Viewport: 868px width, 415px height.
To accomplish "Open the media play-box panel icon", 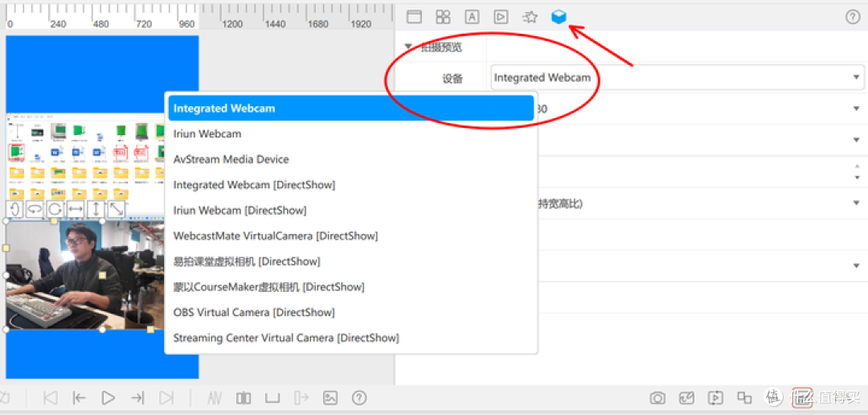I will click(501, 17).
